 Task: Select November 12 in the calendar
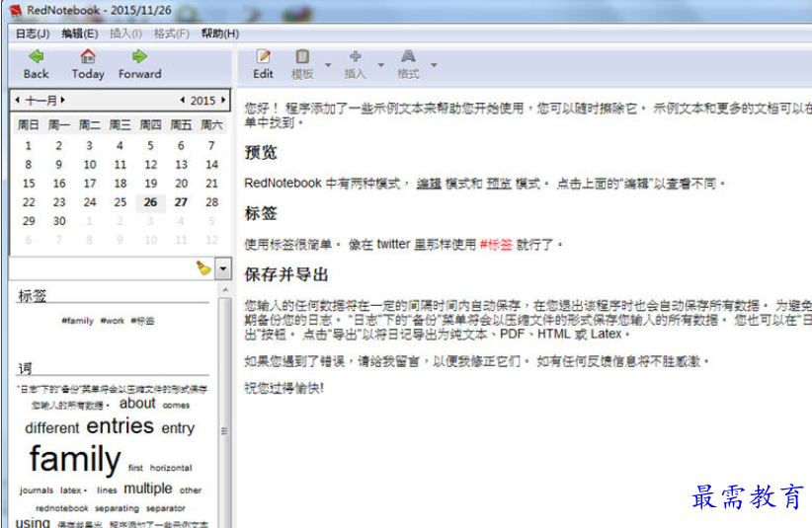click(x=151, y=165)
